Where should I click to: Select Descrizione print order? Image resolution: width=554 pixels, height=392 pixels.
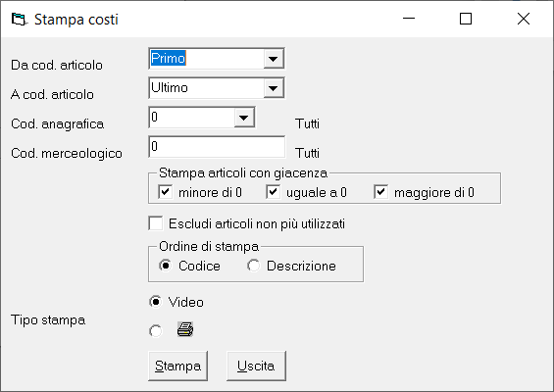click(x=253, y=266)
